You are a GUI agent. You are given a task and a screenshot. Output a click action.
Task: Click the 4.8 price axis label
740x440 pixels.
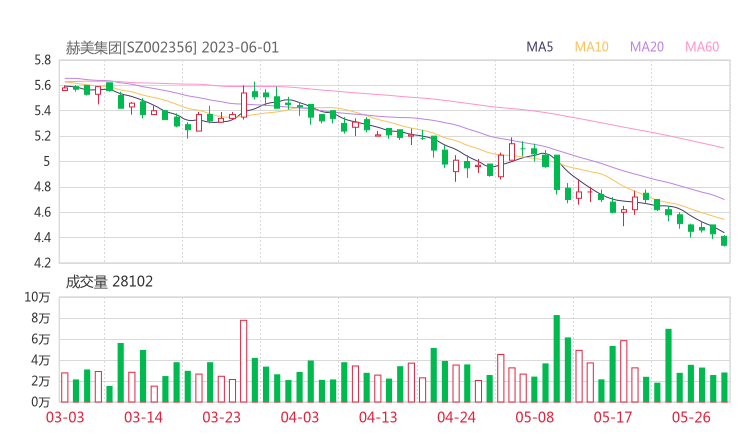pos(42,187)
